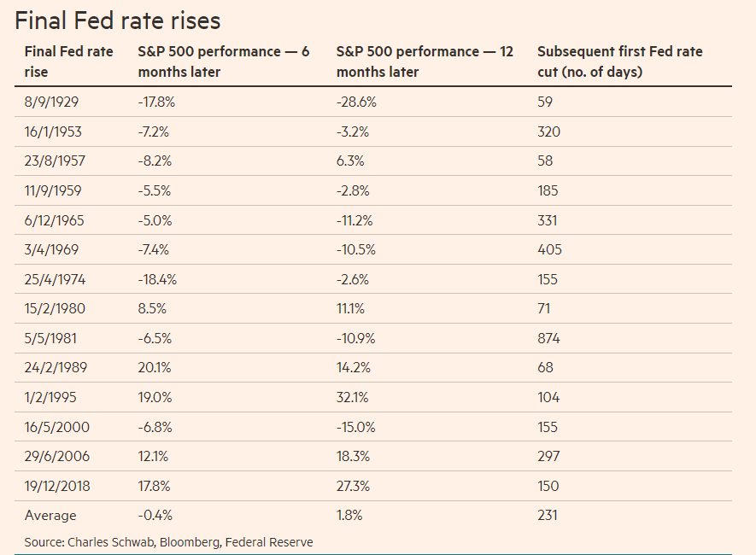756x555 pixels.
Task: Click the 'S&P 500 performance — 6 months later' header
Action: pyautogui.click(x=224, y=61)
